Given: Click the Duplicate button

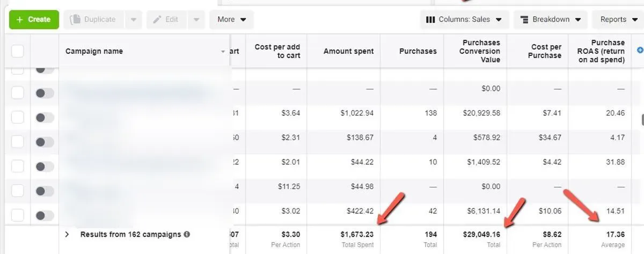Looking at the screenshot, I should (94, 19).
